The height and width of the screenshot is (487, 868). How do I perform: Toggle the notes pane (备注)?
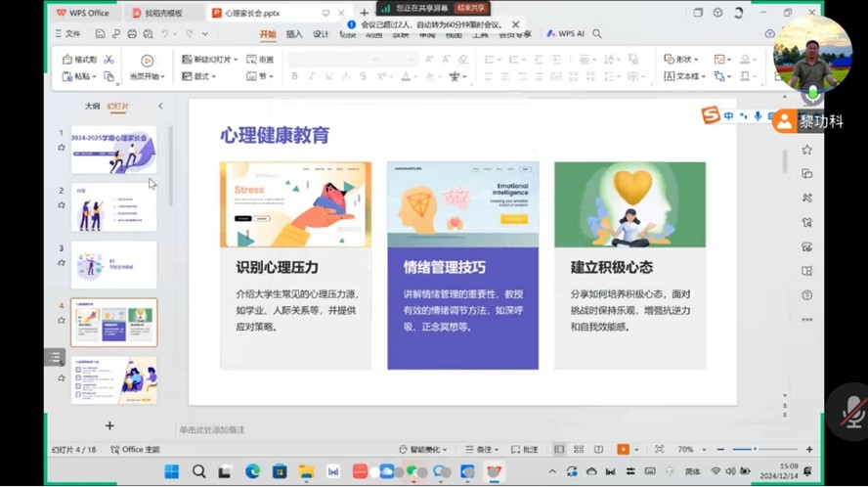(482, 450)
